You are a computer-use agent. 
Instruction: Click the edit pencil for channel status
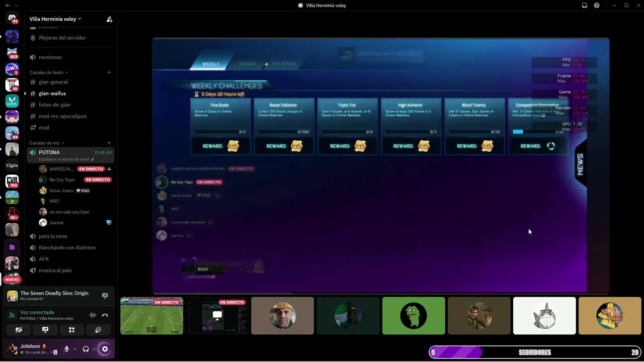tap(93, 159)
